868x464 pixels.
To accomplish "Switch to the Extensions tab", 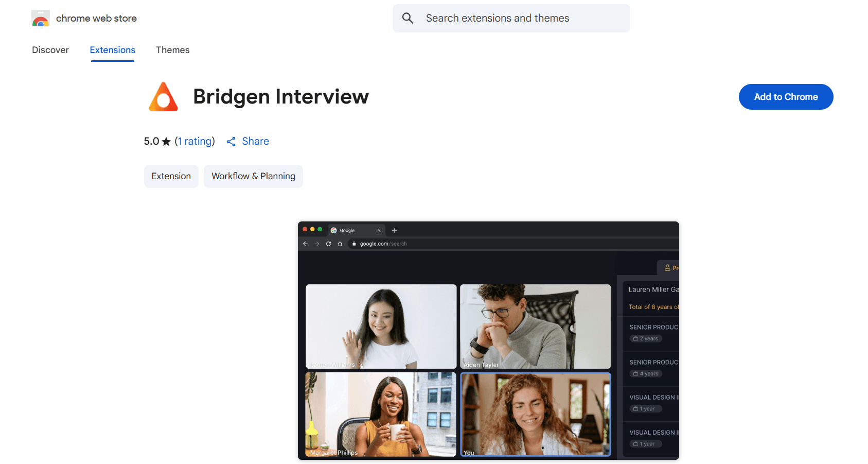I will point(113,50).
